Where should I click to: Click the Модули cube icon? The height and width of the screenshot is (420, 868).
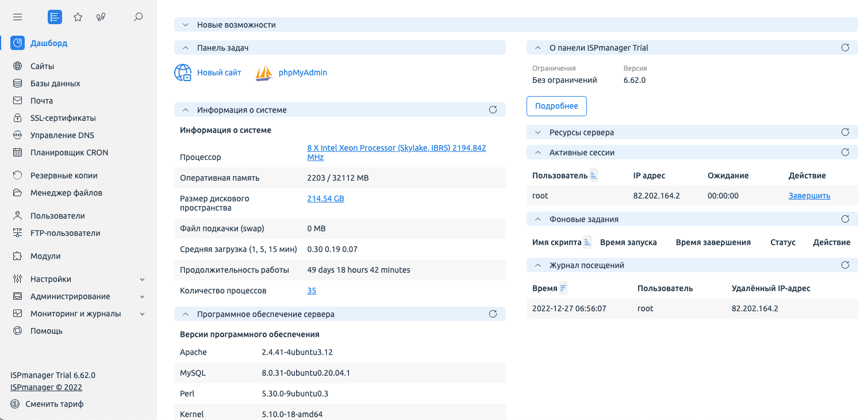coord(18,256)
